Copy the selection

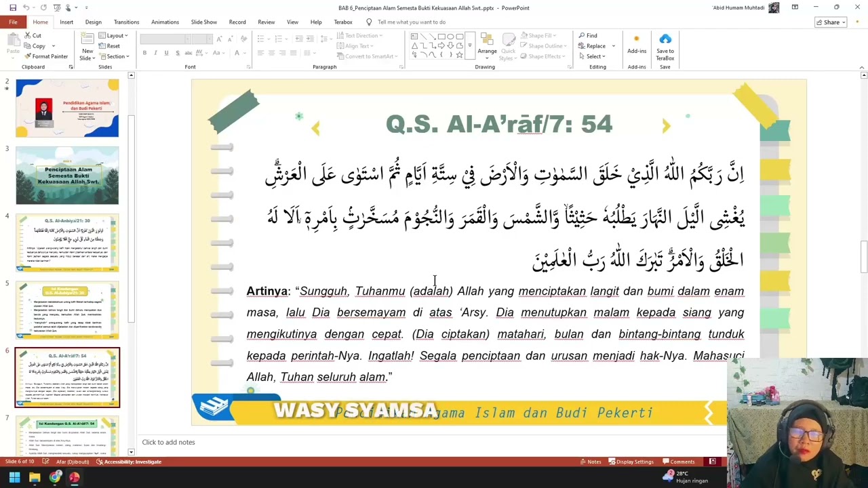(34, 46)
